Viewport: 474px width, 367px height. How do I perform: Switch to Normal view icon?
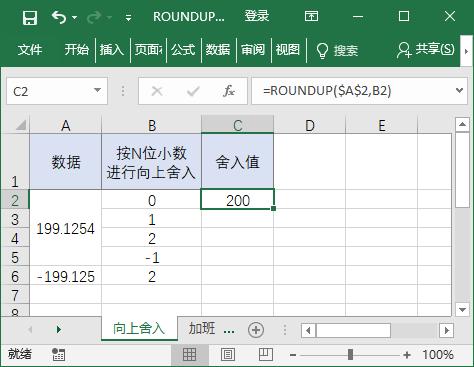tap(189, 355)
